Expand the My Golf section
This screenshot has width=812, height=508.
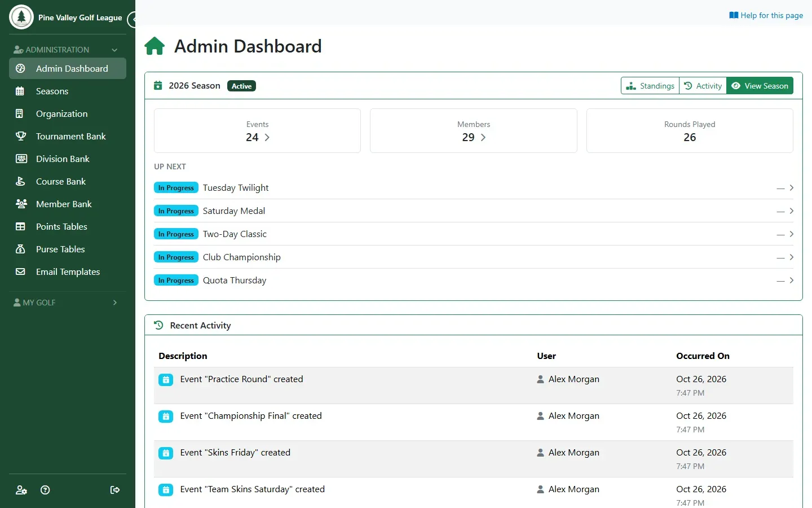coord(68,303)
